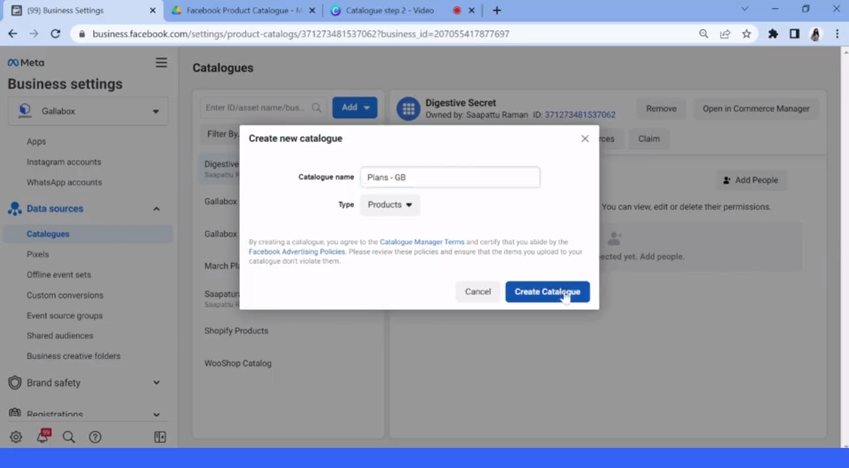Open the Products type dropdown

click(x=390, y=205)
